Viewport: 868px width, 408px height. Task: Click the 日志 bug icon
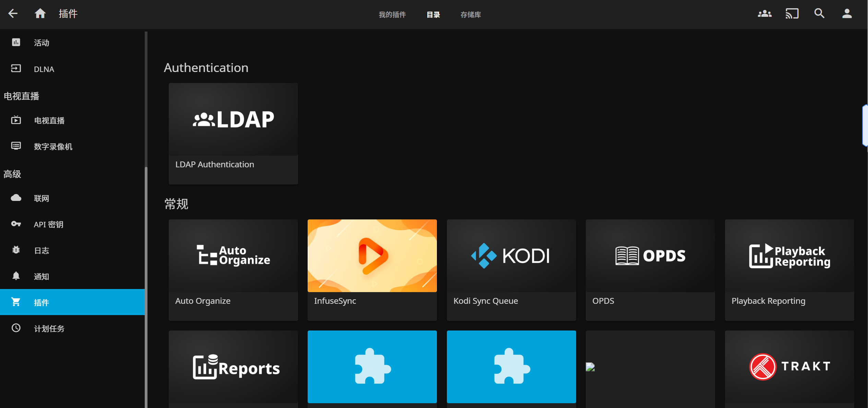(x=16, y=250)
